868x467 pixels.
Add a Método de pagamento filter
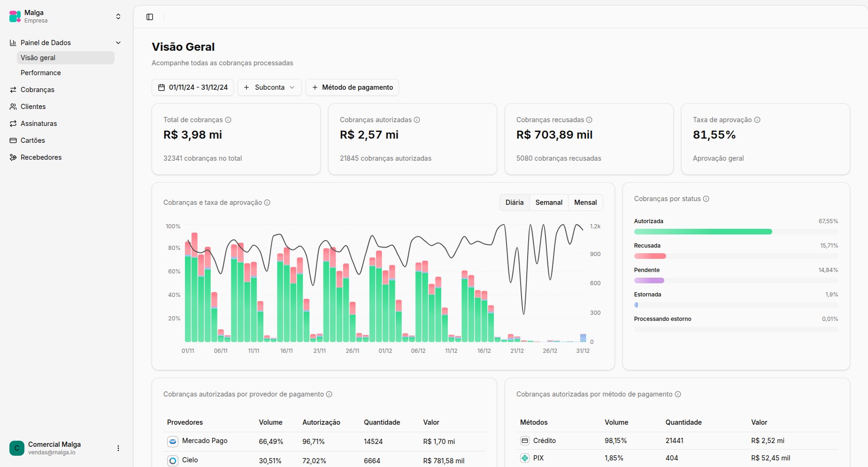click(352, 87)
